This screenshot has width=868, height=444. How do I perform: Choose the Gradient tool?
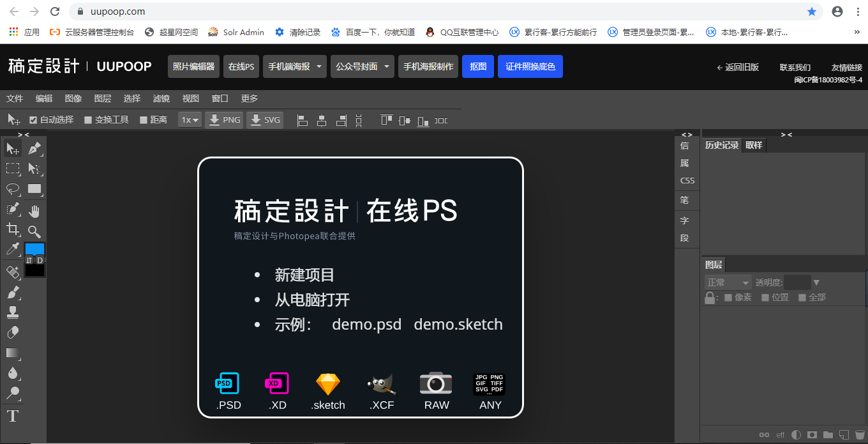point(13,353)
